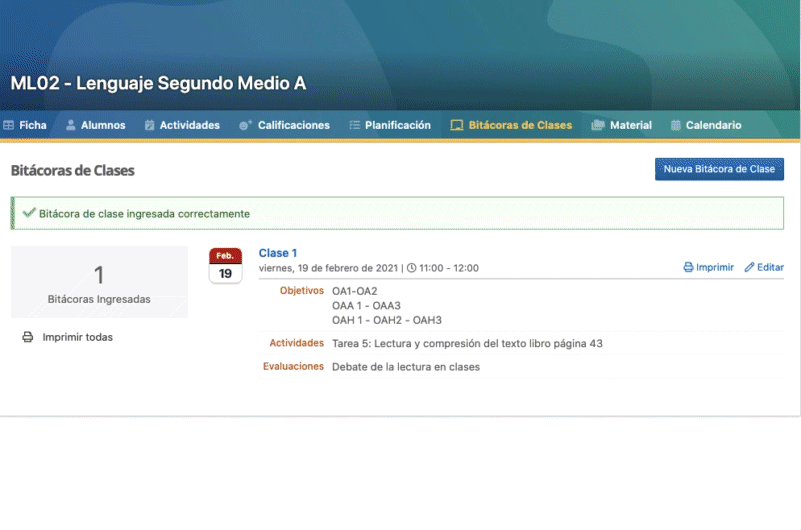Click the Feb. 19 calendar date badge
Viewport: 801px width, 530px height.
[x=225, y=266]
